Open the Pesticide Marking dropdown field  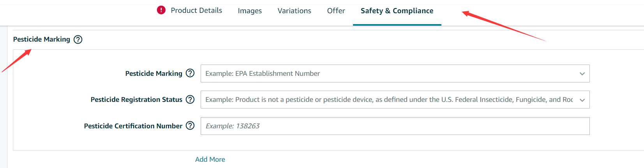click(395, 73)
